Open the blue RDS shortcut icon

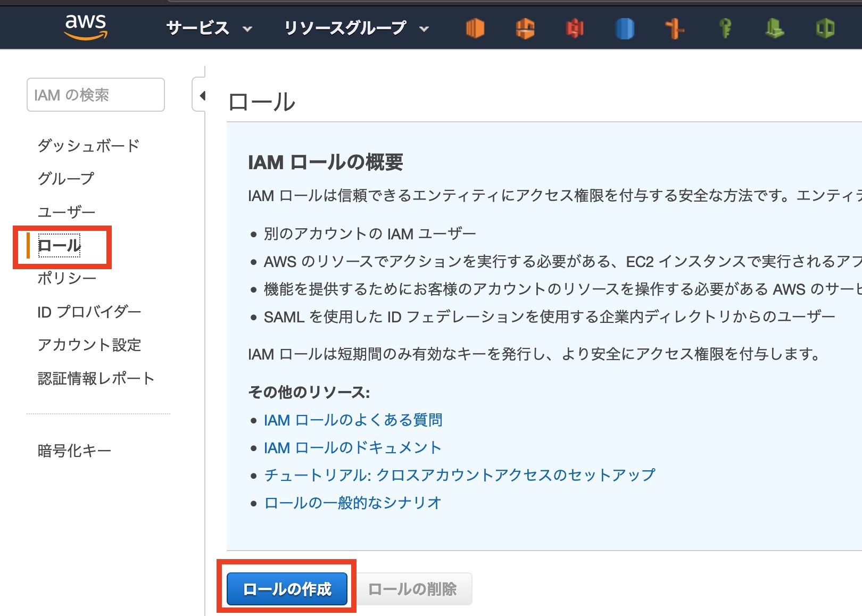625,28
